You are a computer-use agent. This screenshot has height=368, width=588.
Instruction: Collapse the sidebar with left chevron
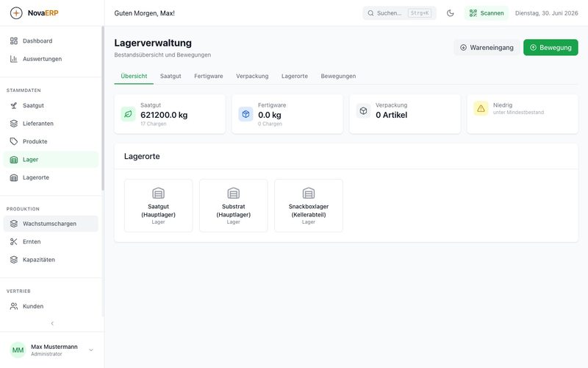tap(52, 323)
